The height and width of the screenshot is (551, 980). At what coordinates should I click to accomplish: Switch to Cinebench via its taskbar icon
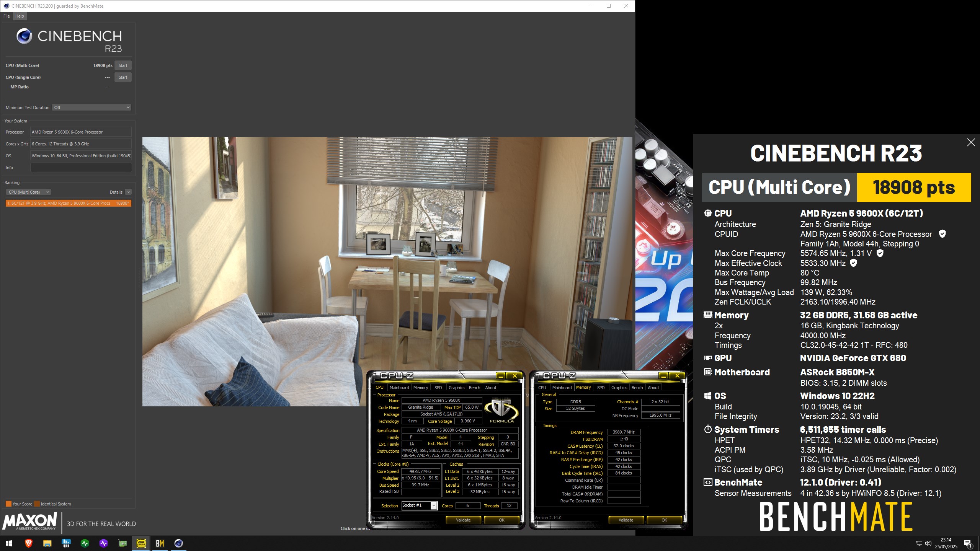coord(178,543)
